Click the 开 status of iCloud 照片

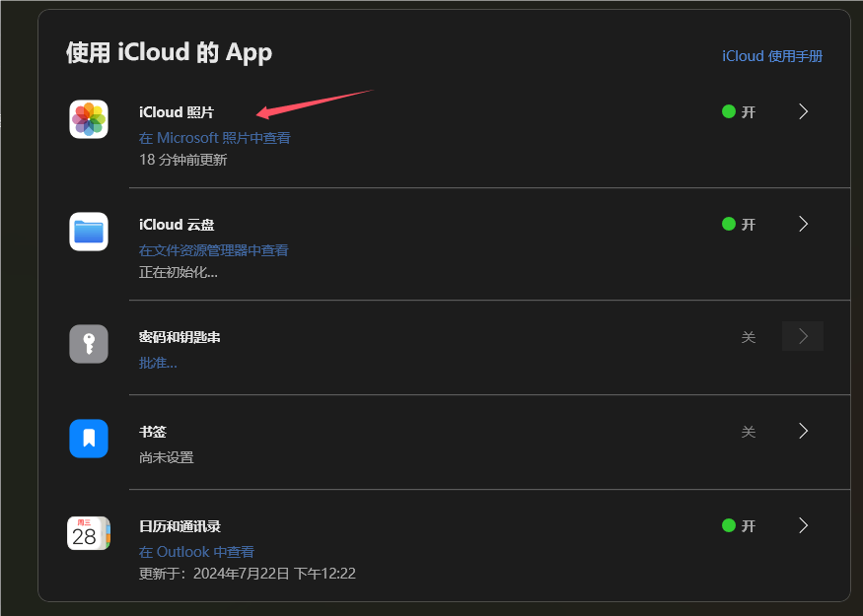(x=739, y=111)
